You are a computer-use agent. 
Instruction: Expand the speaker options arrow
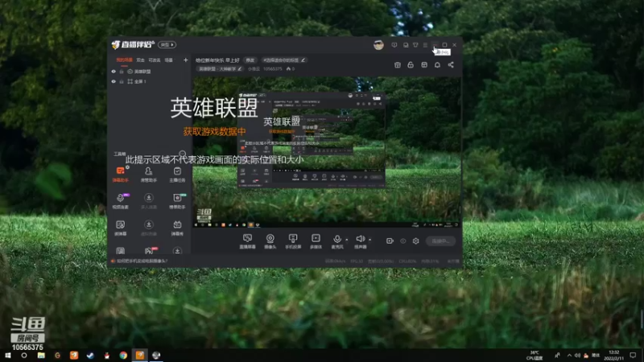(369, 239)
